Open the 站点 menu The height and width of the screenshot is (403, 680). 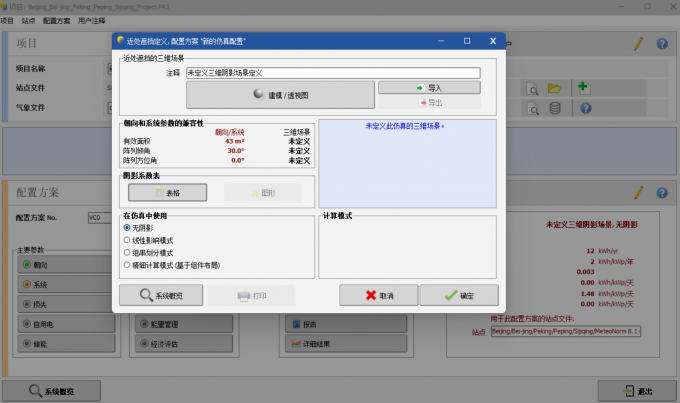pos(28,20)
